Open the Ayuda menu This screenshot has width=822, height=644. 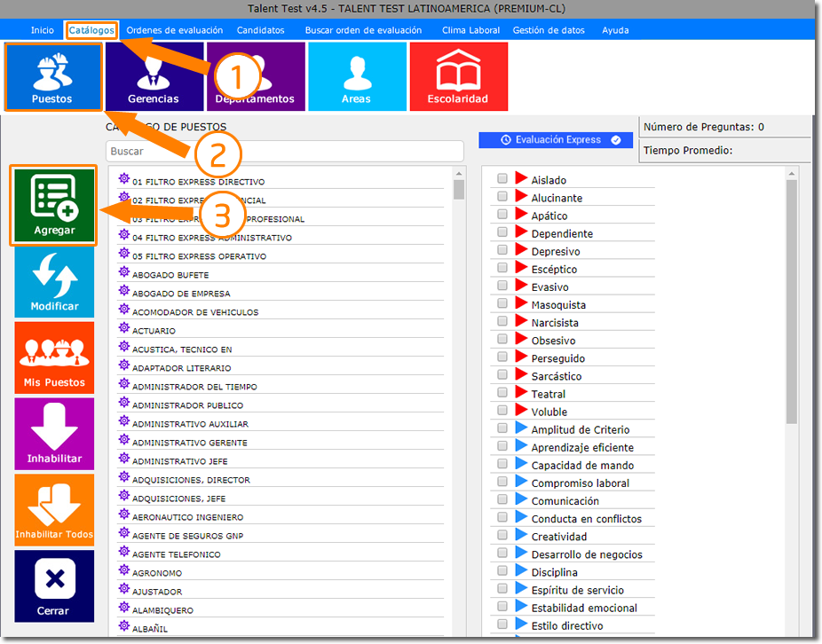(x=615, y=30)
